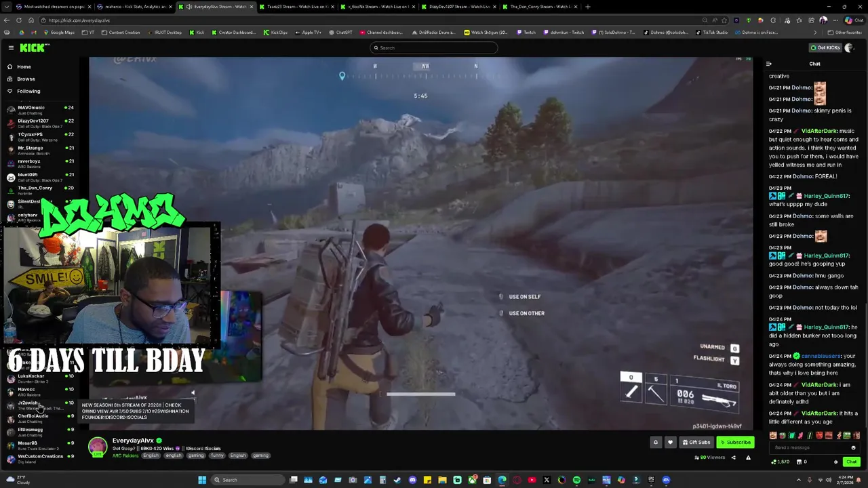The width and height of the screenshot is (868, 488).
Task: Open the Browse section
Action: (26, 79)
